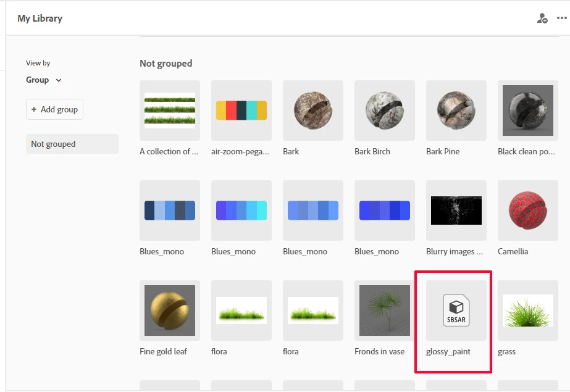The image size is (570, 392).
Task: Select the grass strips collection thumbnail
Action: (x=170, y=111)
